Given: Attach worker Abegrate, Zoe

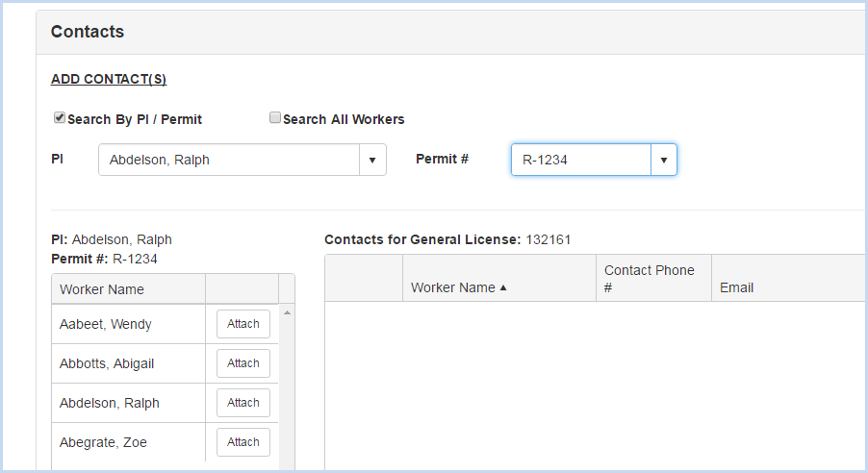Looking at the screenshot, I should tap(243, 442).
